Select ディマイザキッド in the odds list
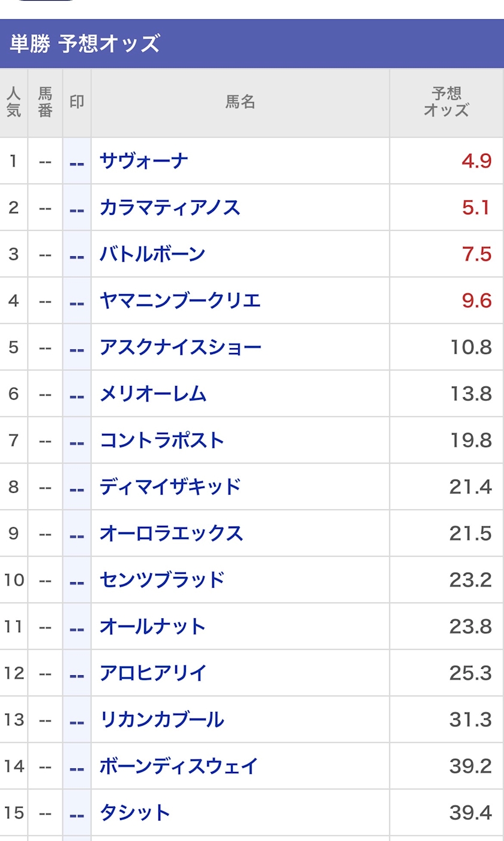This screenshot has width=504, height=841. 170,487
